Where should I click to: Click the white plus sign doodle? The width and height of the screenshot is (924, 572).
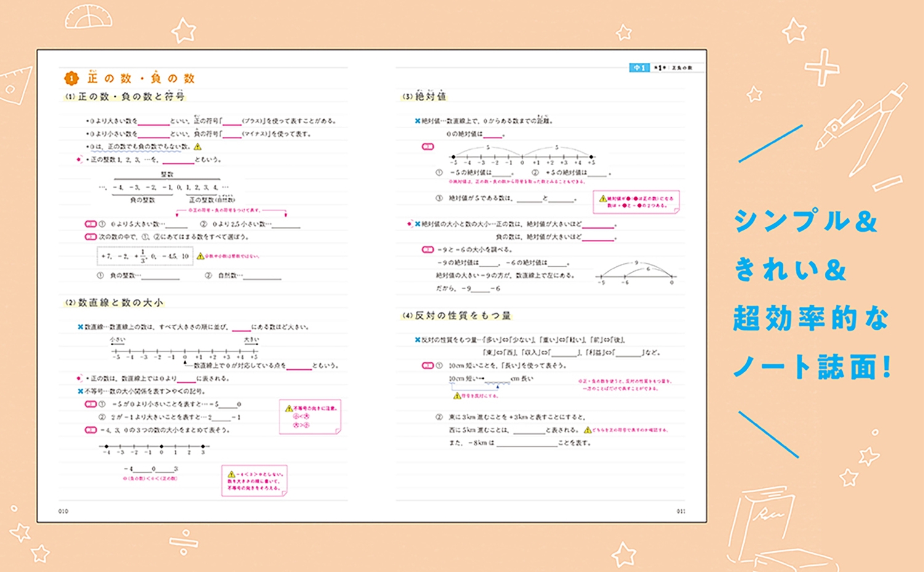point(822,67)
